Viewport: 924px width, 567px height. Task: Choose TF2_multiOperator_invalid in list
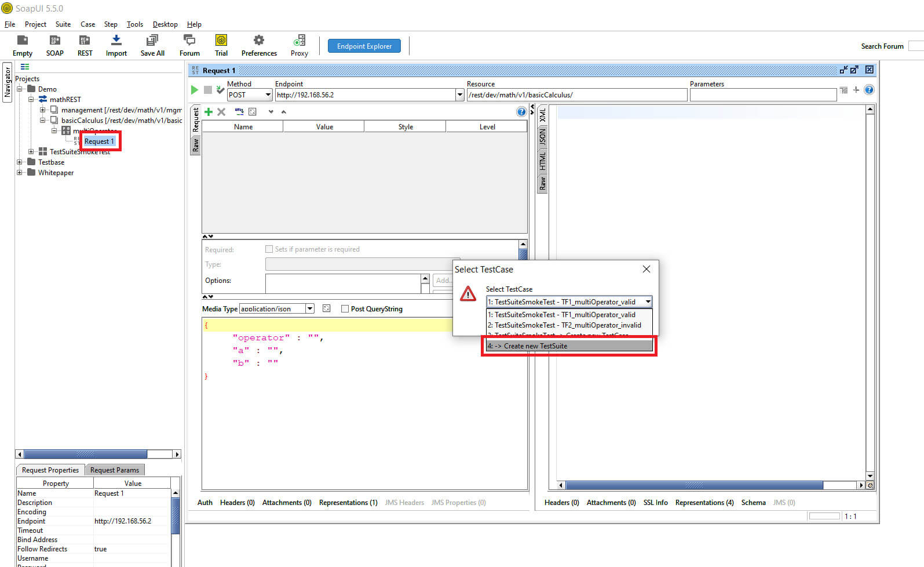(569, 325)
